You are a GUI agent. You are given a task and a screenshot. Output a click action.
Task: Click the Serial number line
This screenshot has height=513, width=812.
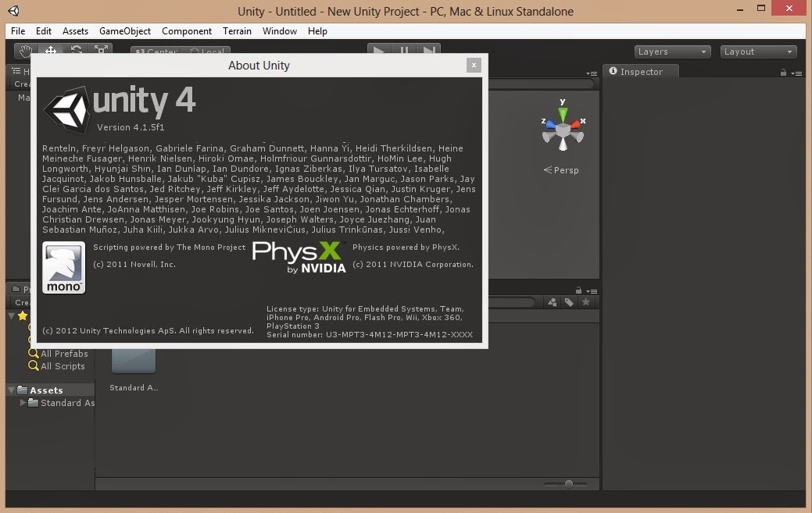tap(370, 335)
